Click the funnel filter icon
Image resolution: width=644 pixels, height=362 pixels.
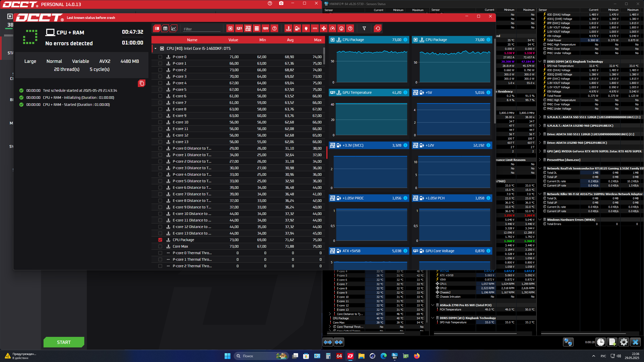364,28
